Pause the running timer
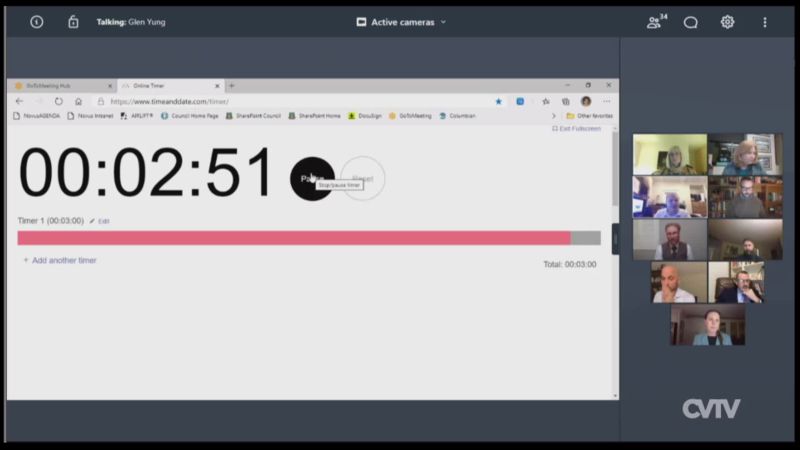Viewport: 800px width, 450px height. [x=312, y=179]
